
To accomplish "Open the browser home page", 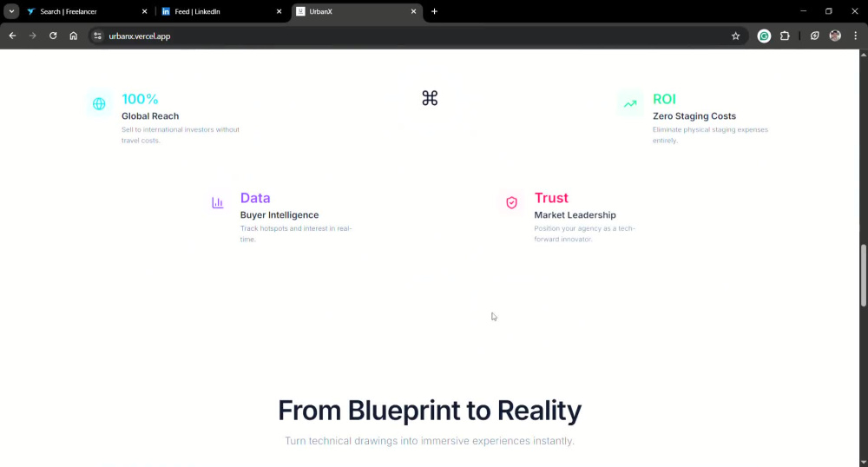I will coord(73,36).
